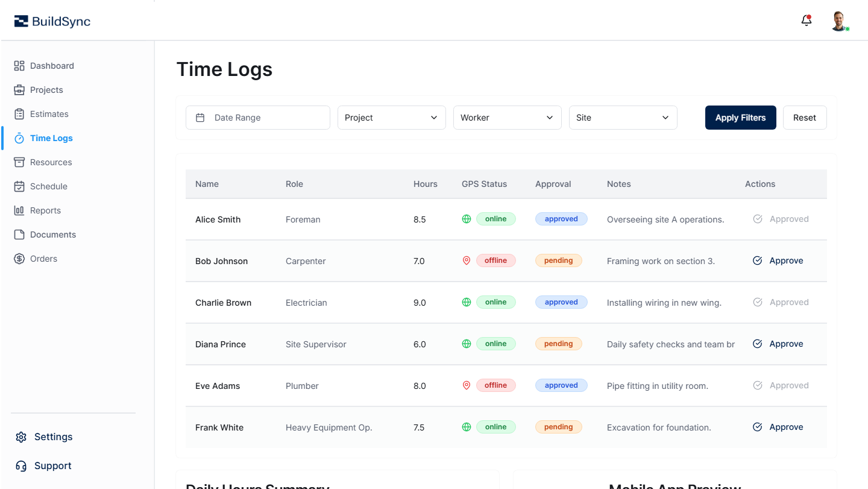
Task: Toggle Bob Johnson's pending approval badge
Action: [x=558, y=260]
